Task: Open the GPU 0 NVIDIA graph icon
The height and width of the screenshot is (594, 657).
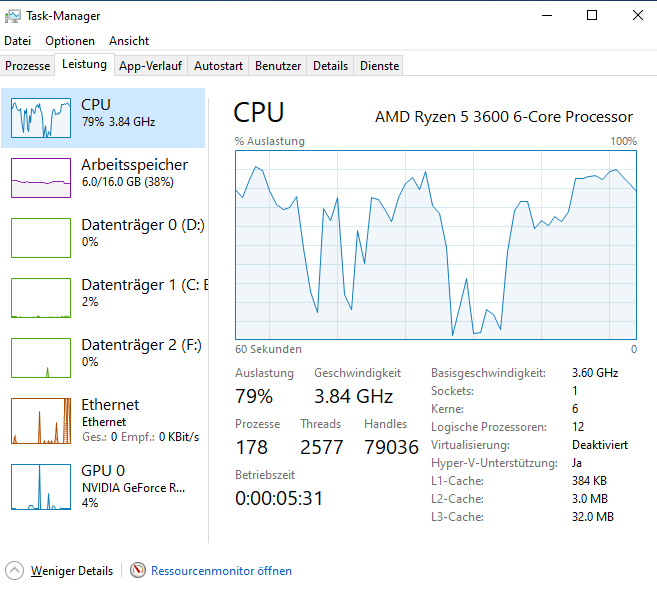Action: pos(41,486)
